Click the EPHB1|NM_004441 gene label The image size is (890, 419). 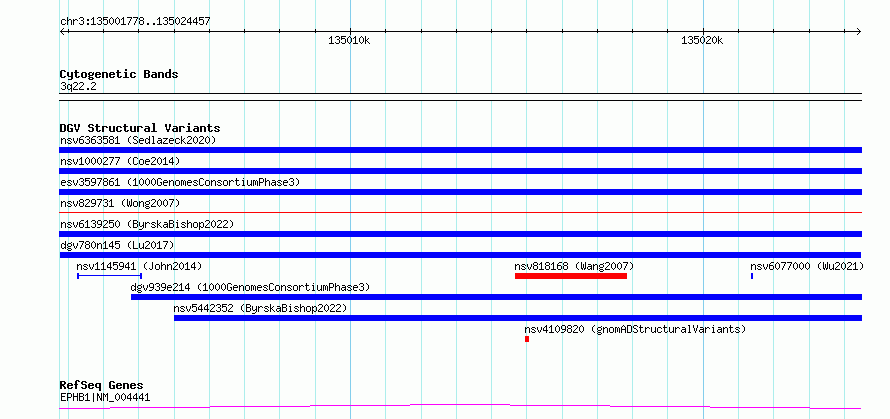coord(105,397)
